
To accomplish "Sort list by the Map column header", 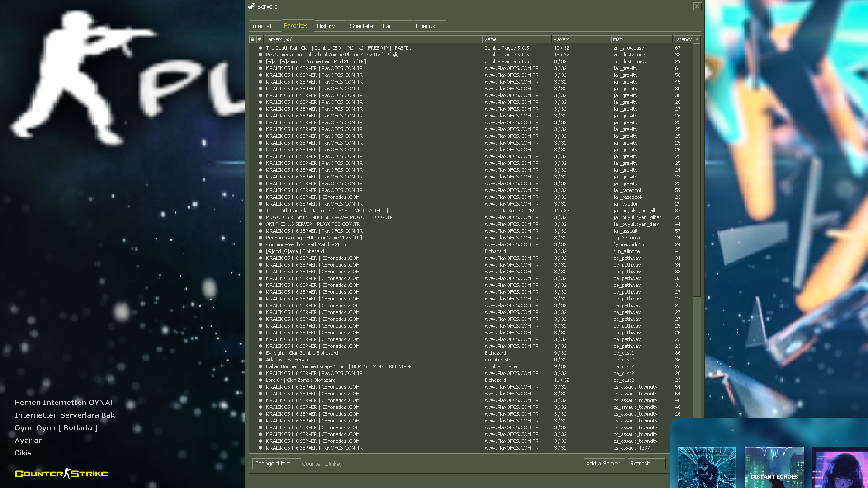I will pyautogui.click(x=642, y=39).
